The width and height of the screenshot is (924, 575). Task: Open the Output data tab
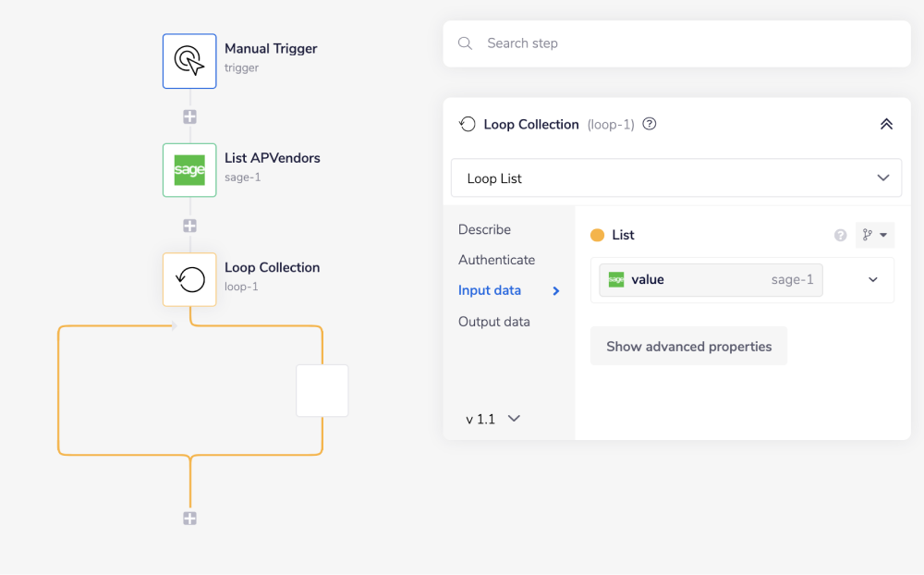[493, 322]
